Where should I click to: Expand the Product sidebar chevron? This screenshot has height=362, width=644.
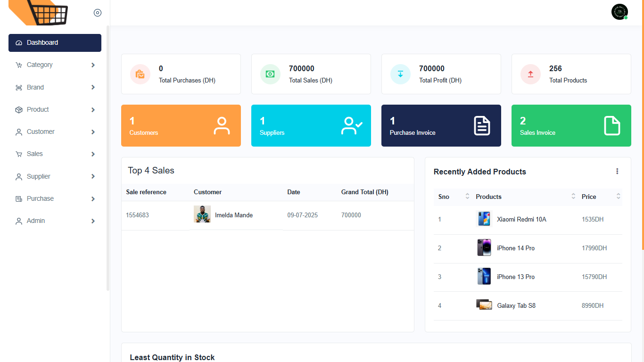tap(93, 110)
